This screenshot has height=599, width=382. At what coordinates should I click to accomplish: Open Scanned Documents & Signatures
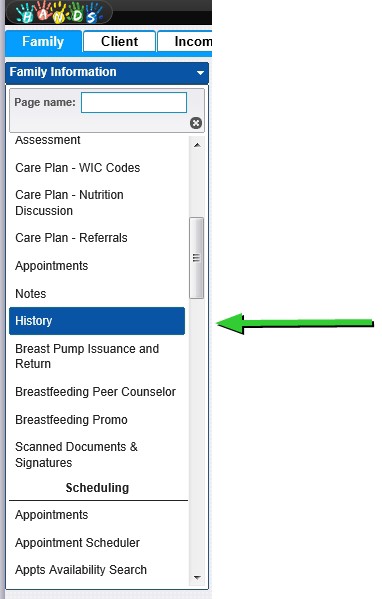coord(76,455)
